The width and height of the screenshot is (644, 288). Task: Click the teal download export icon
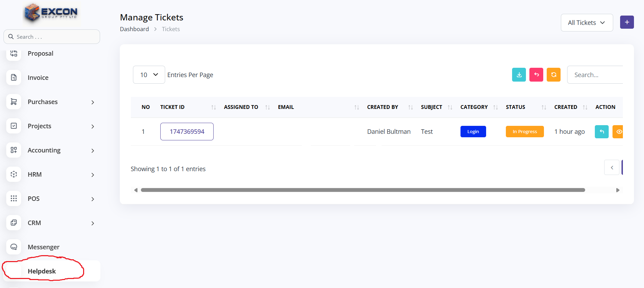pyautogui.click(x=519, y=75)
